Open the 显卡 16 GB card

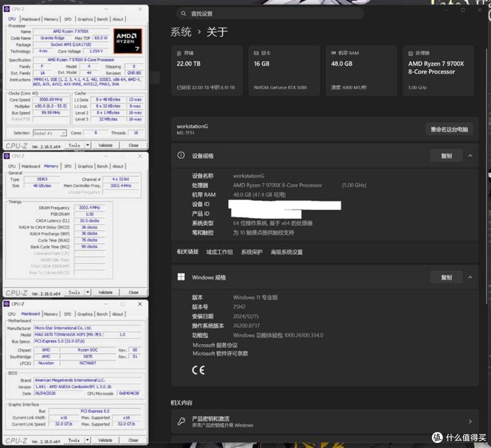(x=284, y=70)
